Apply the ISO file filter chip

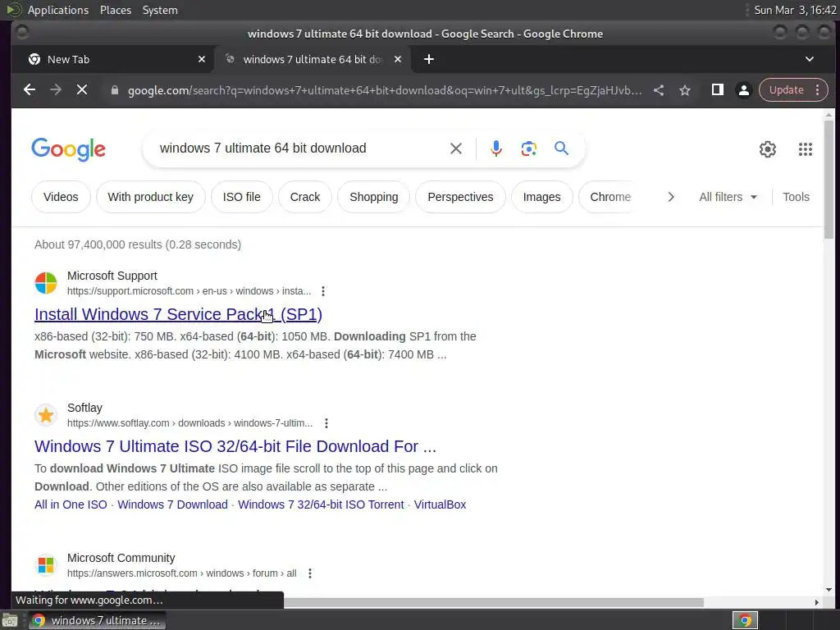click(242, 197)
